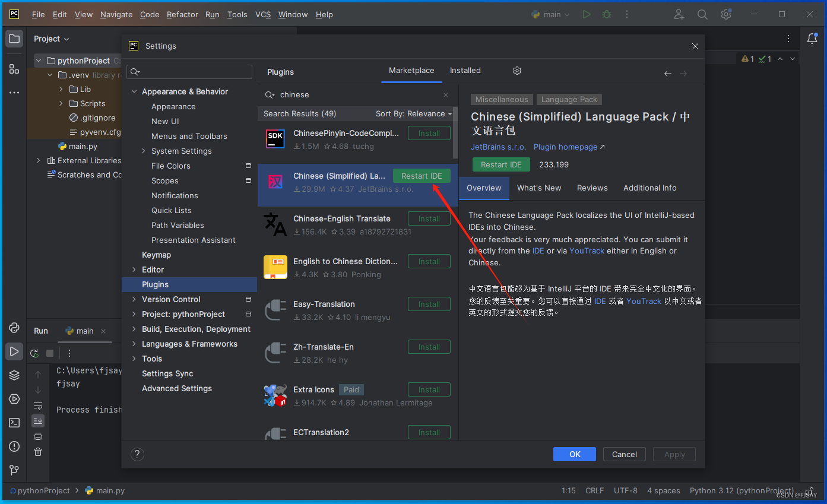Toggle scroll to end in Run console
This screenshot has width=827, height=504.
tap(38, 421)
